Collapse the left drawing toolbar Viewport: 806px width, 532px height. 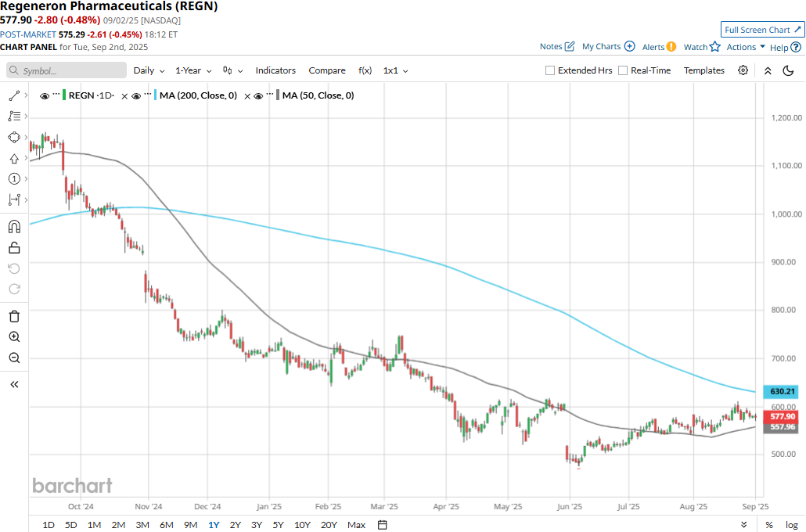14,384
